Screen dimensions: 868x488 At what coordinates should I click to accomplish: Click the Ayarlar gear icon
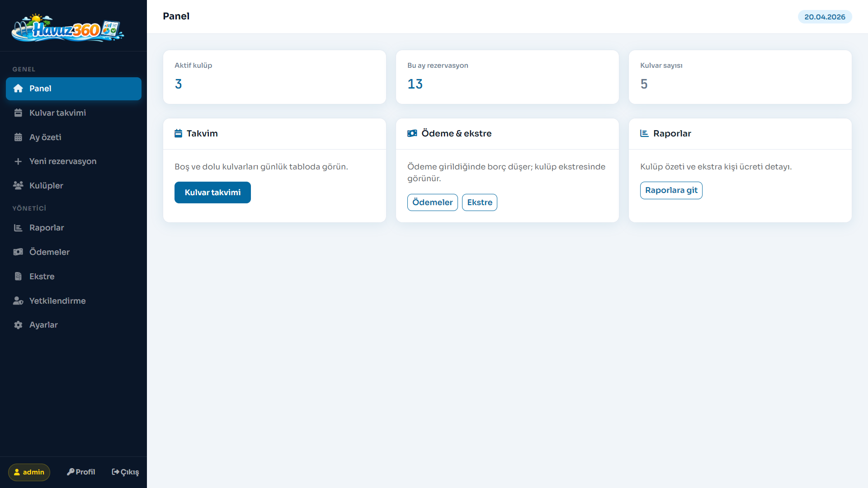[18, 325]
